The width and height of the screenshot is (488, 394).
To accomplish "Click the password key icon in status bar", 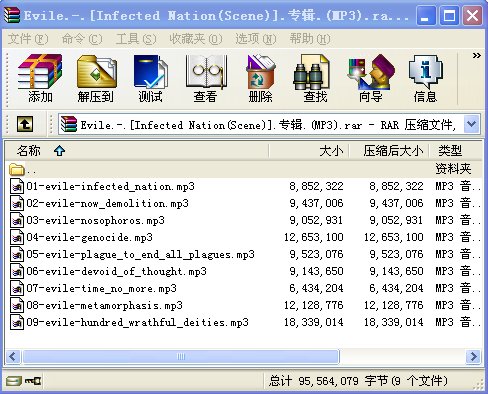I will (x=33, y=380).
